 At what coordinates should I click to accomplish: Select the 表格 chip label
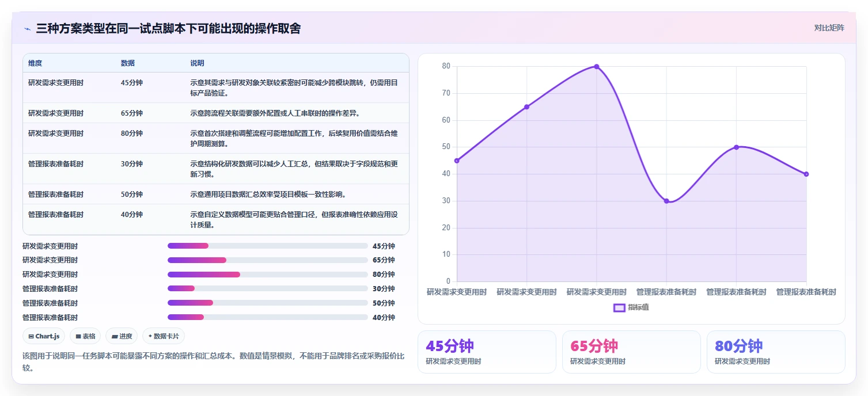pos(89,336)
